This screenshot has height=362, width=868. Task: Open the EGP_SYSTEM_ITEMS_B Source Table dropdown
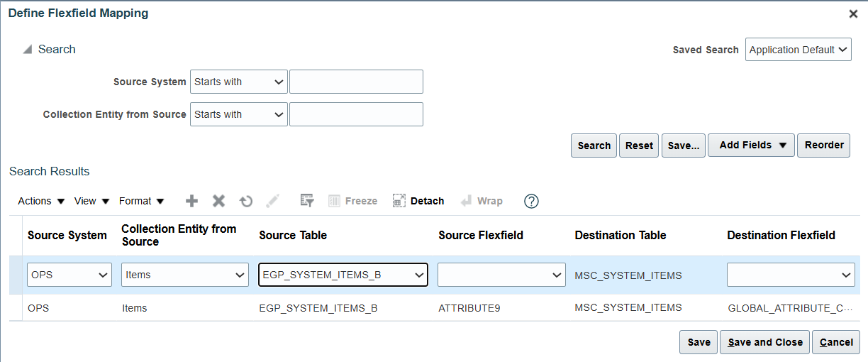[x=343, y=275]
